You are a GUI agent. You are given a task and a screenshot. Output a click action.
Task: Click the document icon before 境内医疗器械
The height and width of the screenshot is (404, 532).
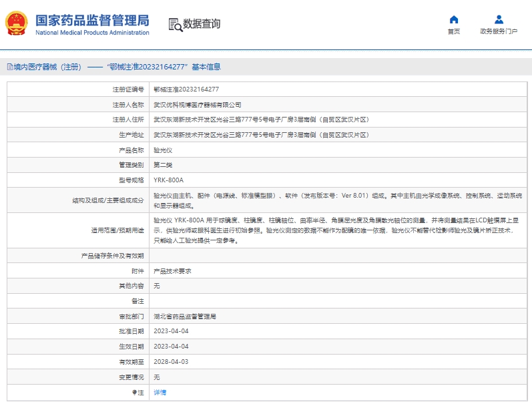10,67
